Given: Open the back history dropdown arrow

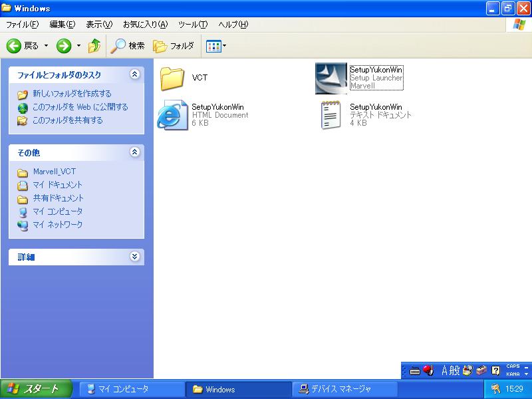Looking at the screenshot, I should [46, 46].
